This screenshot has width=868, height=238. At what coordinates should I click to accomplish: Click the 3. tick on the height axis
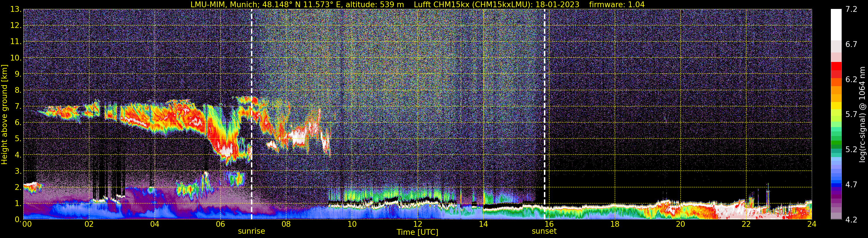[x=18, y=171]
